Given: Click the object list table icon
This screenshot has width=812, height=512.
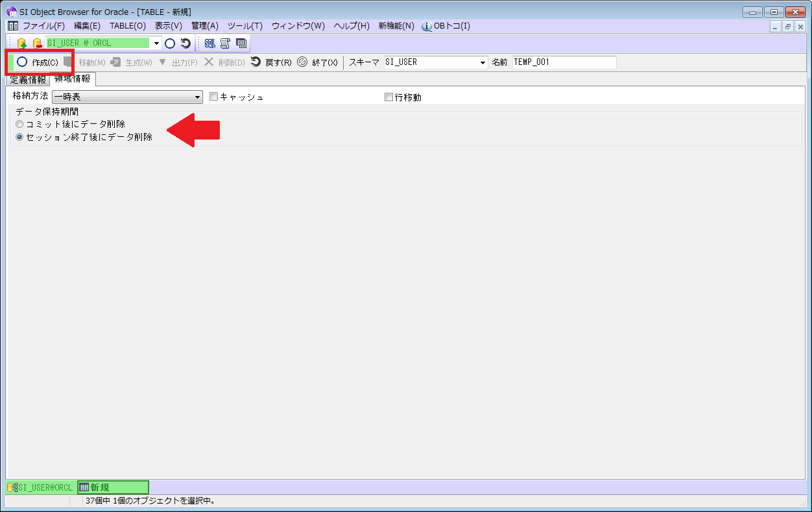Looking at the screenshot, I should click(x=241, y=43).
